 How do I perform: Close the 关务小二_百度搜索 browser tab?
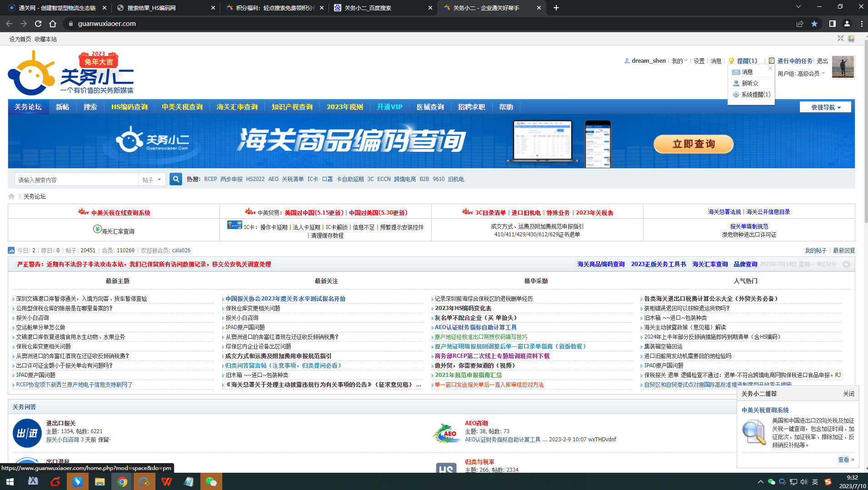(430, 8)
